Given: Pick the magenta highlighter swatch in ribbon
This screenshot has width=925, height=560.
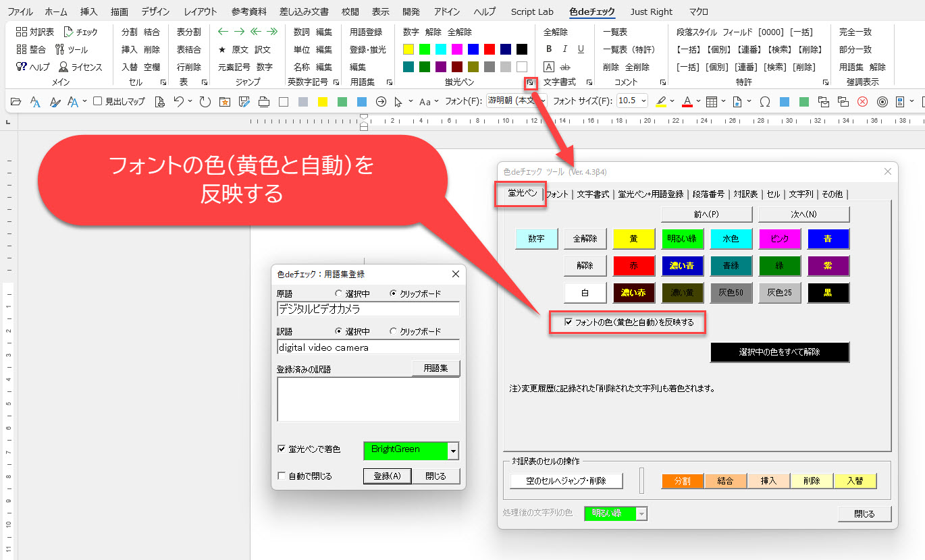Looking at the screenshot, I should [x=457, y=49].
